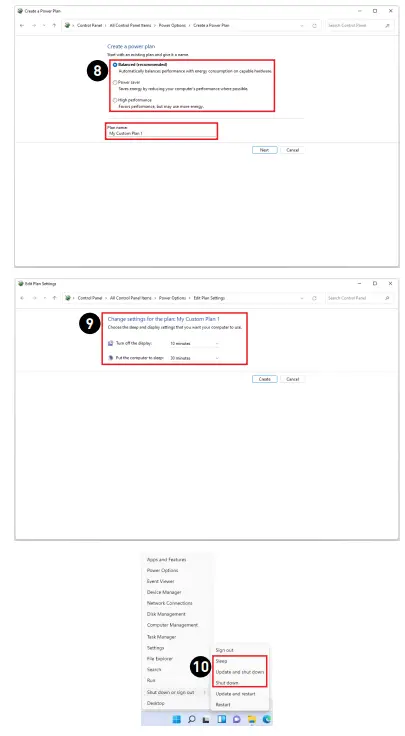This screenshot has width=405, height=736.
Task: Launch Microsoft Edge from the taskbar
Action: pos(267,719)
